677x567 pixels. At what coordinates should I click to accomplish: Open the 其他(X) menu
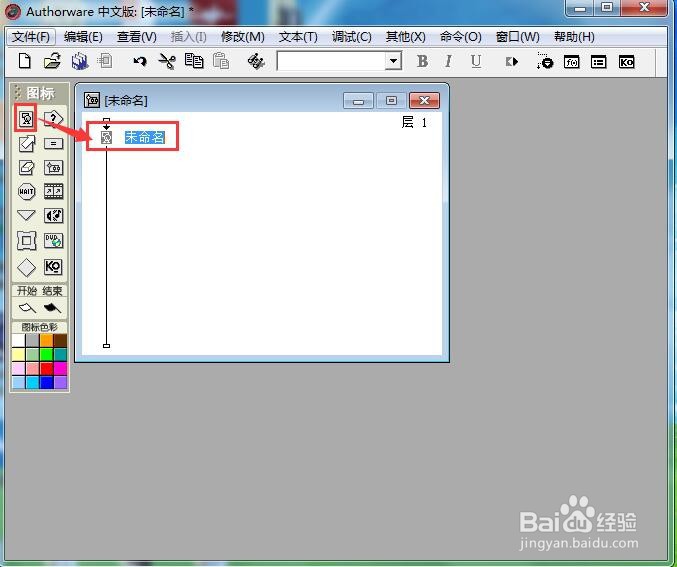(x=406, y=37)
